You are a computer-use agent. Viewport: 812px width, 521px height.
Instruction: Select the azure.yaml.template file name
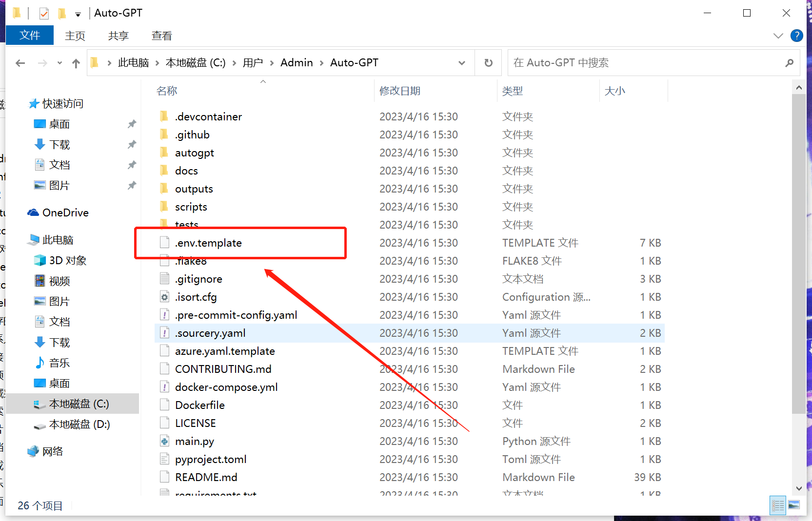tap(225, 351)
